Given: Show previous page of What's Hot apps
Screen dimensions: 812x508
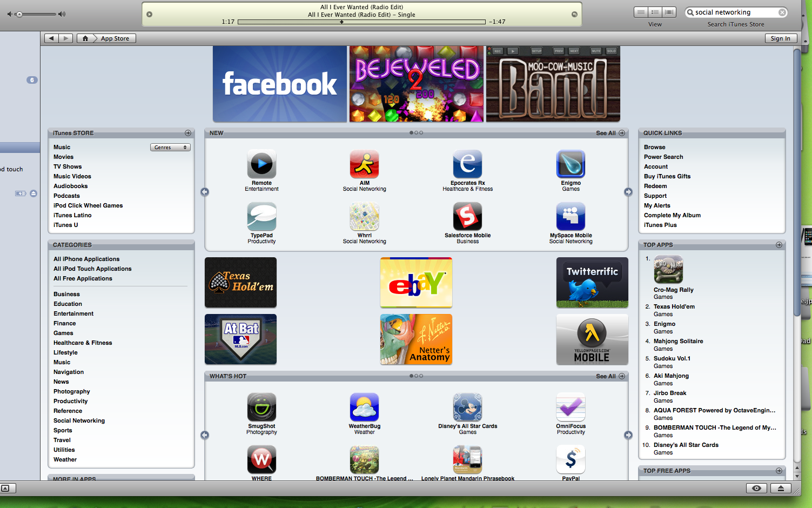Looking at the screenshot, I should 205,435.
